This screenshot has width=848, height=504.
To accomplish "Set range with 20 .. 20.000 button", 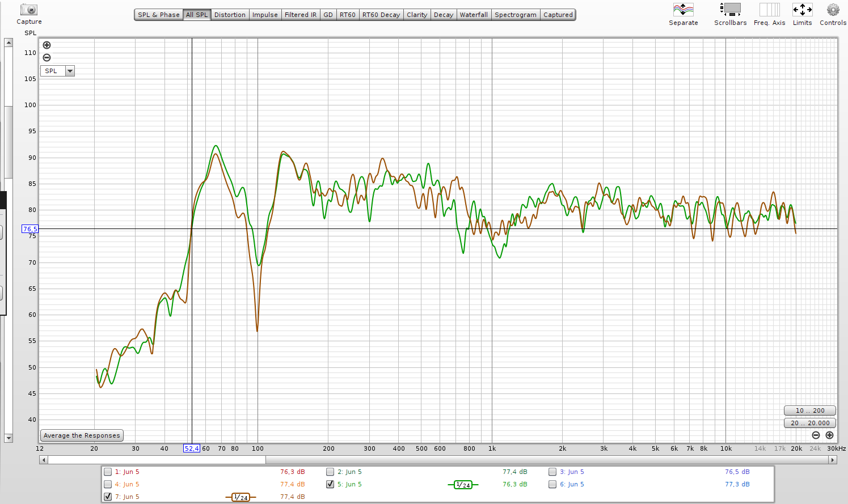I will [810, 423].
